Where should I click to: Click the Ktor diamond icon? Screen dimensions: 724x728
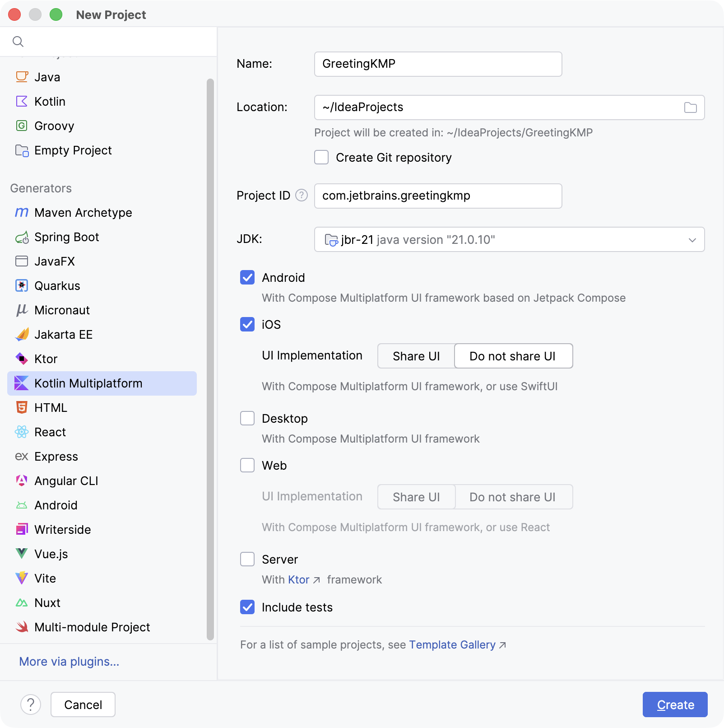22,359
